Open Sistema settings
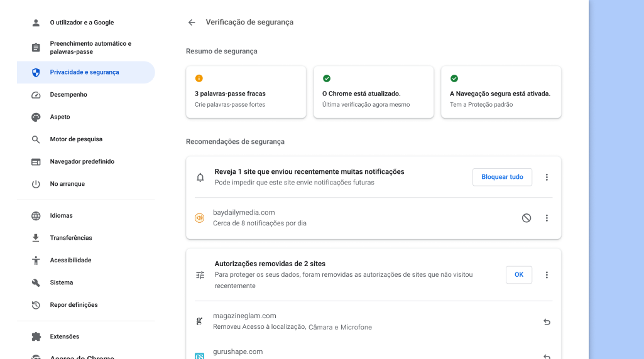Image resolution: width=644 pixels, height=359 pixels. tap(86, 282)
